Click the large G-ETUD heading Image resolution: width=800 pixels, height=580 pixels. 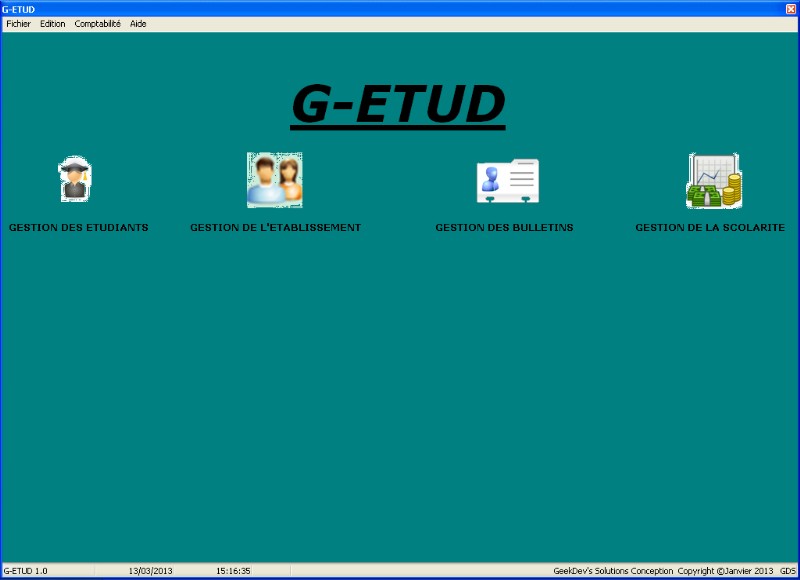398,105
